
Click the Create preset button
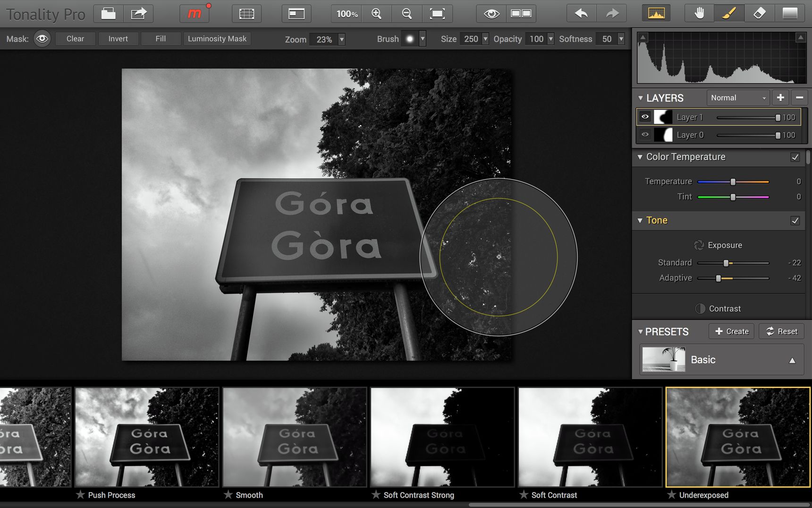[731, 331]
